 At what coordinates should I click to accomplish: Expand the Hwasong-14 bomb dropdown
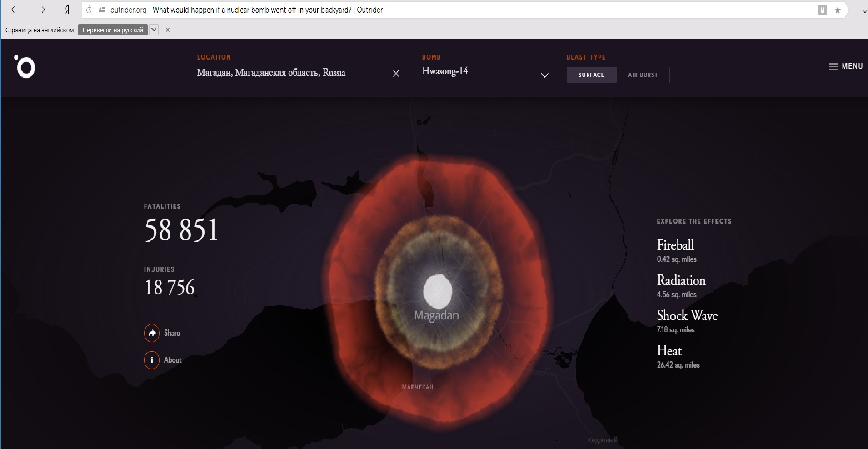[x=544, y=75]
